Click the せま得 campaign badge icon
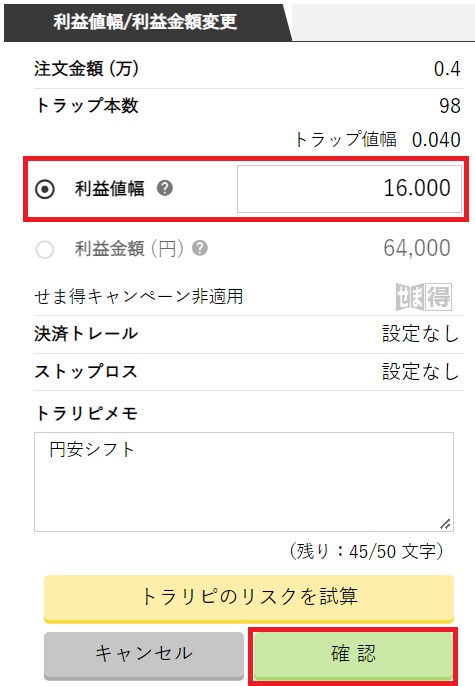Image resolution: width=475 pixels, height=686 pixels. pos(423,297)
